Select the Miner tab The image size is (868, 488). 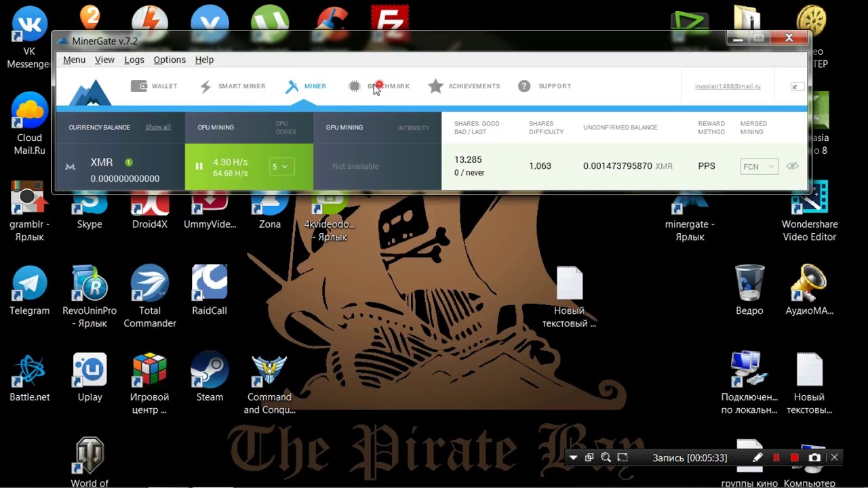coord(305,86)
